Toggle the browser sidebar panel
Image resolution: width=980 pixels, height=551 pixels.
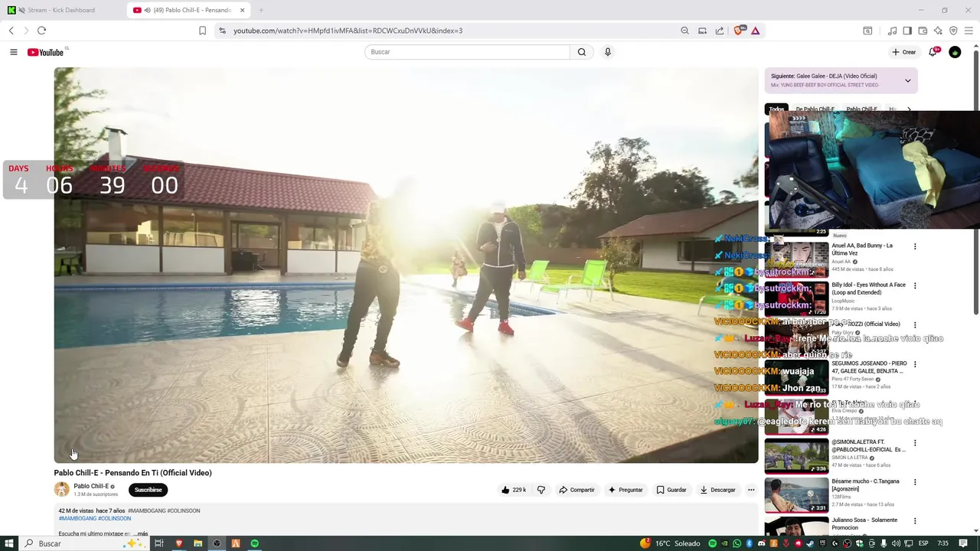tap(907, 31)
